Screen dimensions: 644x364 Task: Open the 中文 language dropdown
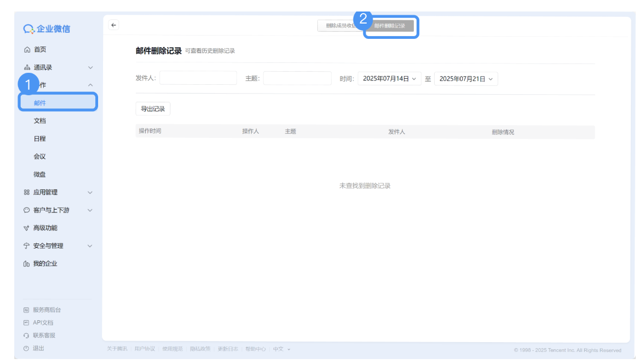coord(282,349)
